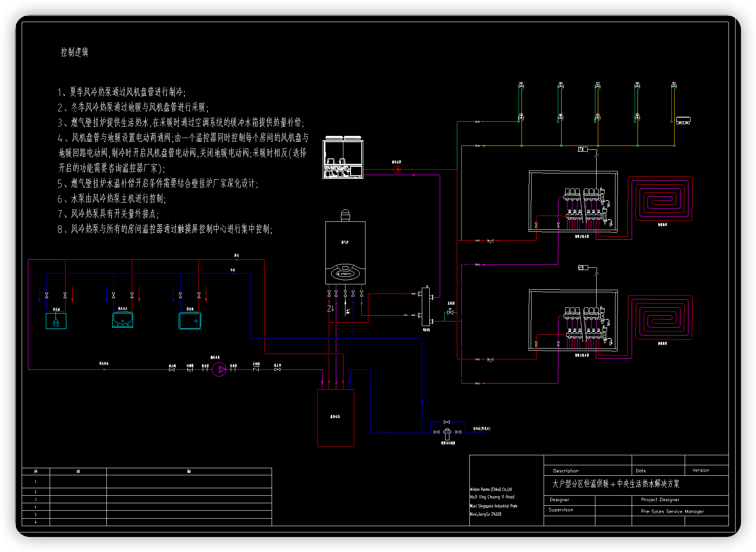Select the cyan rectangular sink fixture symbol
The width and height of the screenshot is (756, 552).
pyautogui.click(x=190, y=321)
